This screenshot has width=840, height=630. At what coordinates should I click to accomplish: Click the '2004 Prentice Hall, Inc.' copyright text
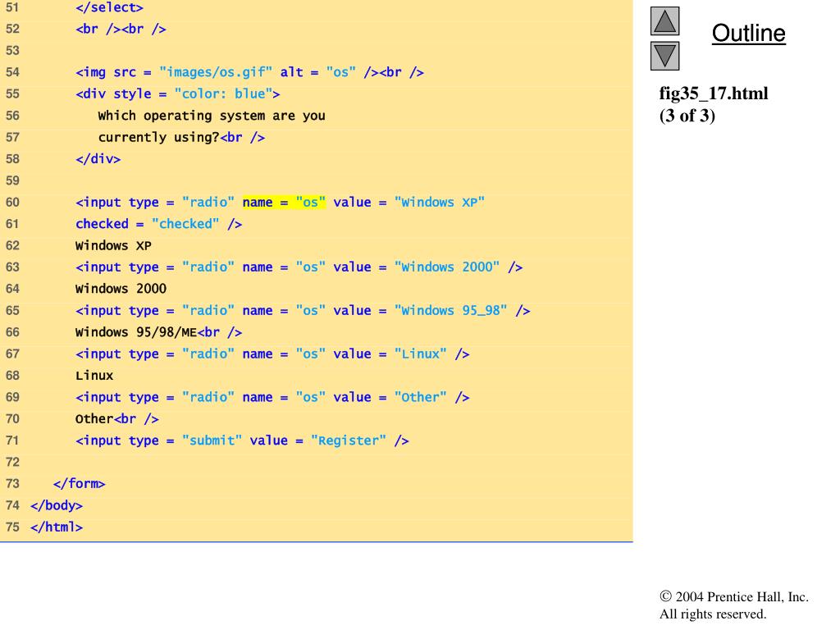click(742, 597)
